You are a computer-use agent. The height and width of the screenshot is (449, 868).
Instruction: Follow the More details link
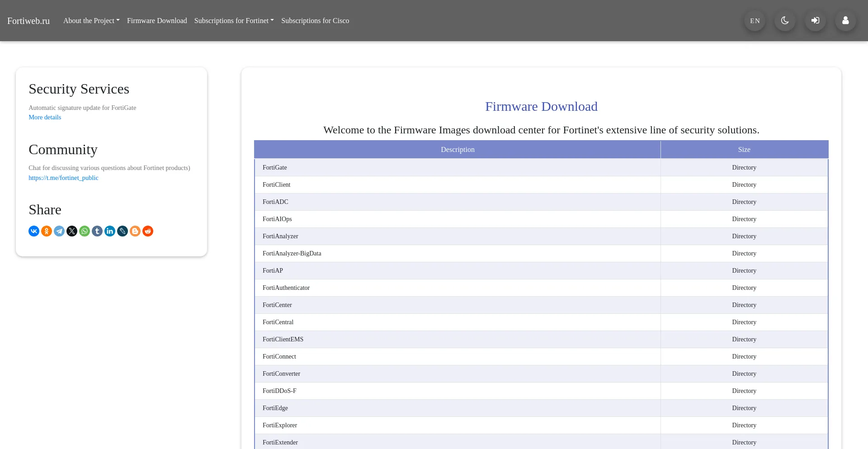[x=45, y=117]
